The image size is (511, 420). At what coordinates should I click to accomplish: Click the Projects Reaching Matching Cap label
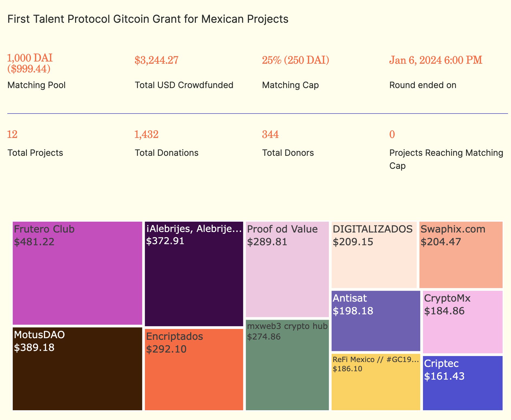[446, 159]
